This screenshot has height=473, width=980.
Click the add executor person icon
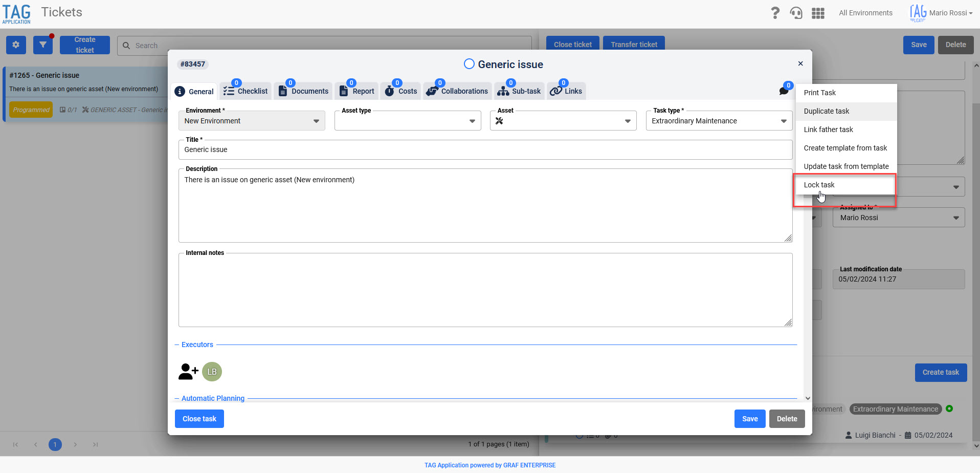pyautogui.click(x=188, y=372)
